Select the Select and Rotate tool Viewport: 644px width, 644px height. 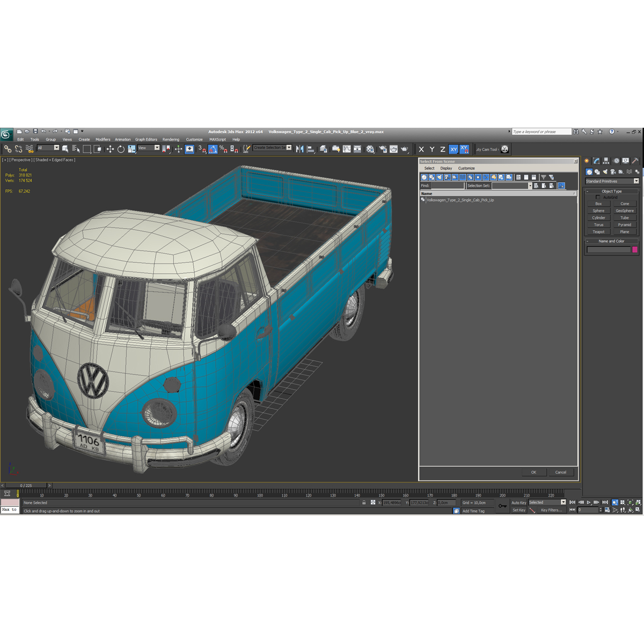point(121,149)
